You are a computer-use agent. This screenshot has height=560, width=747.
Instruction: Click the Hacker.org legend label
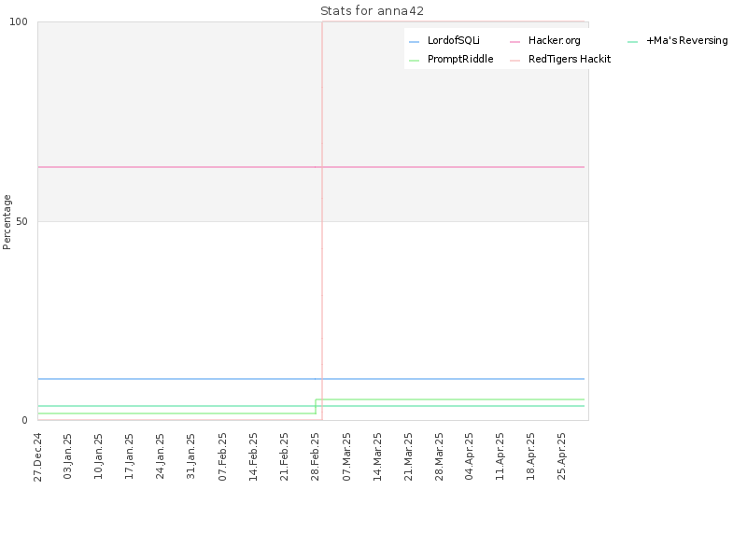[554, 40]
